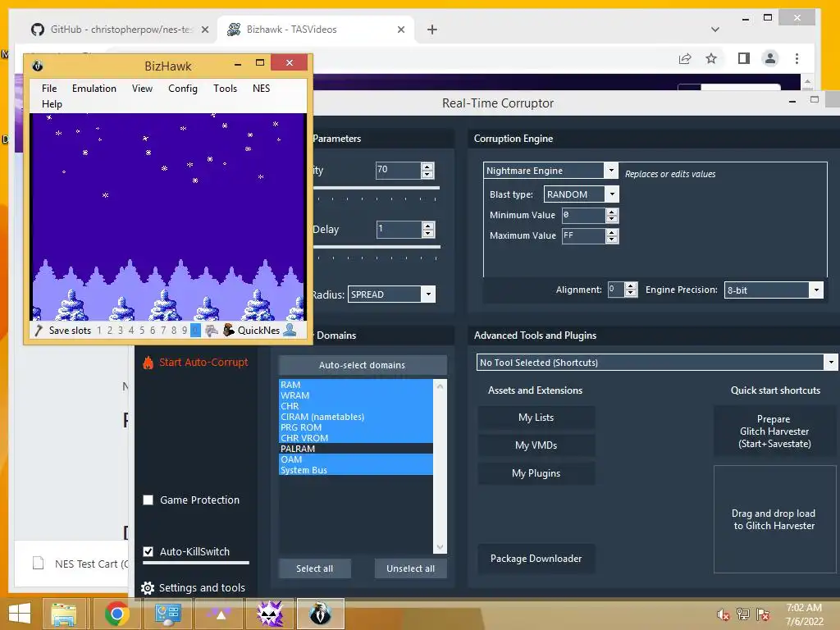The height and width of the screenshot is (630, 840).
Task: Close the GitHub nes-test tab
Action: 204,30
